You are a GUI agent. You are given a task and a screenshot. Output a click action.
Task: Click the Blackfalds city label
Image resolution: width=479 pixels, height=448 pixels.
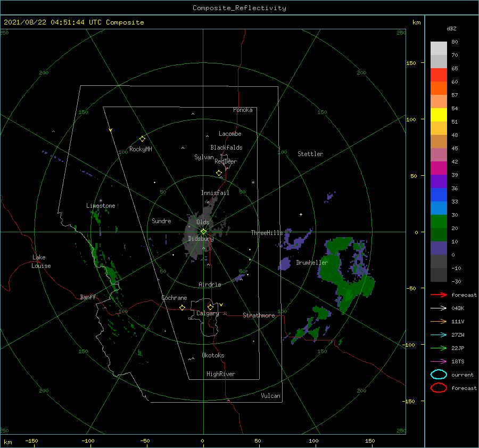pos(226,148)
